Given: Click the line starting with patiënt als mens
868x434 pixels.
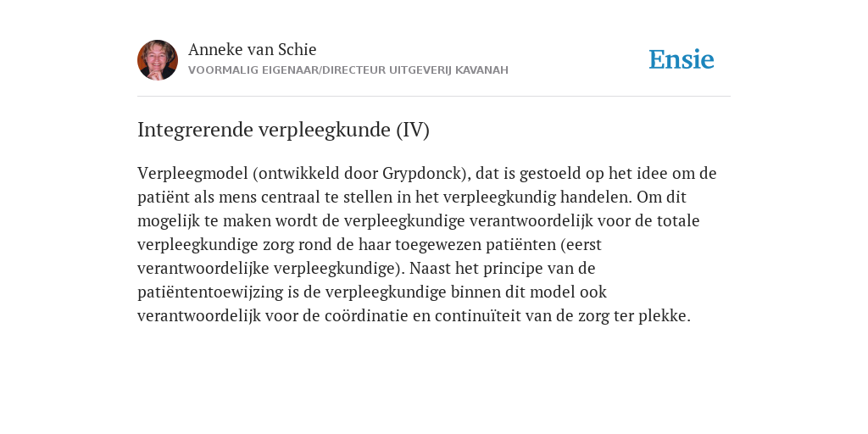Looking at the screenshot, I should click(412, 197).
